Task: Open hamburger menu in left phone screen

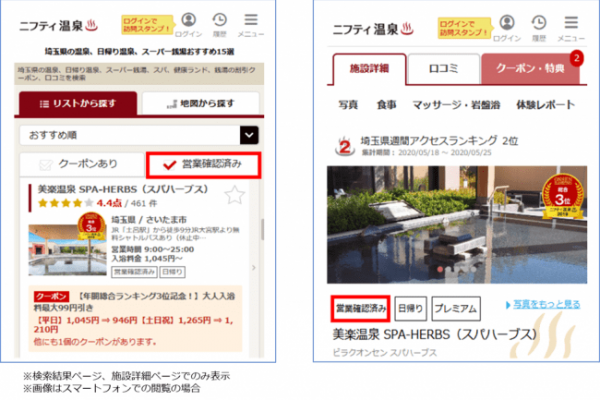Action: tap(251, 25)
